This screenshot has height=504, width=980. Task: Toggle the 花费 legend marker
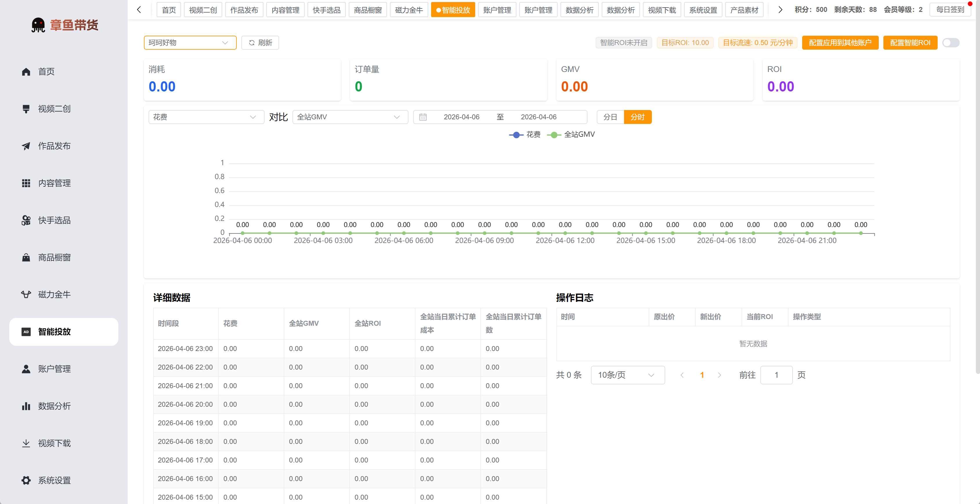point(516,135)
